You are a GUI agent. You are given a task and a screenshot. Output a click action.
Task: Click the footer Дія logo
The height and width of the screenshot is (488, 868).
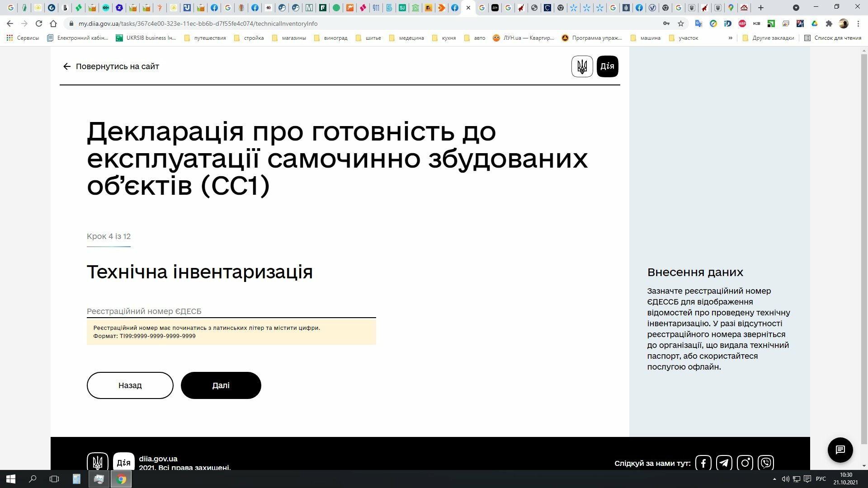coord(123,461)
